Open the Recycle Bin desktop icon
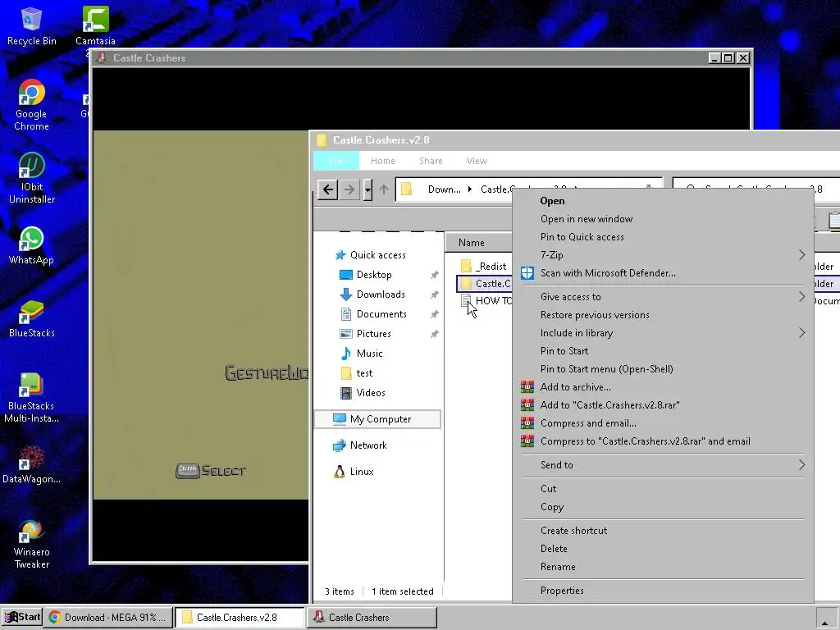Viewport: 840px width, 630px height. coord(32,27)
